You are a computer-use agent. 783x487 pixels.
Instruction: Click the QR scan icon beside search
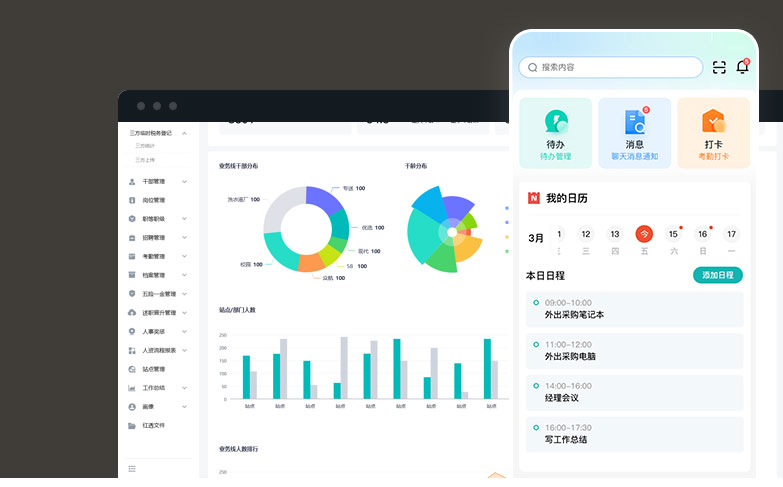click(x=719, y=67)
